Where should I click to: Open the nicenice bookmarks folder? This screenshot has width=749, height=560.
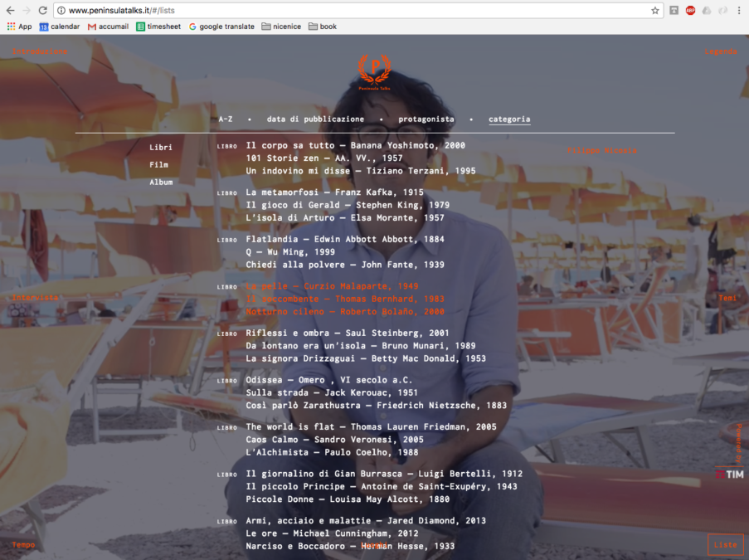(x=282, y=27)
